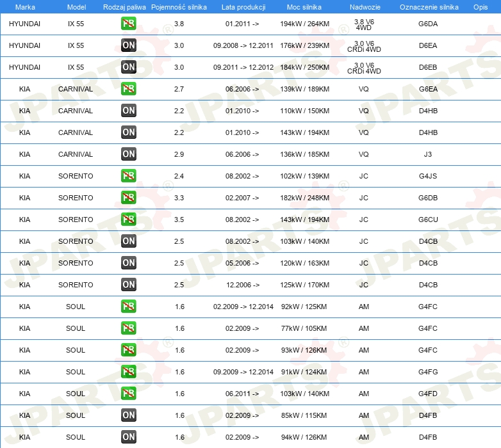
Task: Click the diesel icon in Carnival 110kW row
Action: [x=128, y=111]
